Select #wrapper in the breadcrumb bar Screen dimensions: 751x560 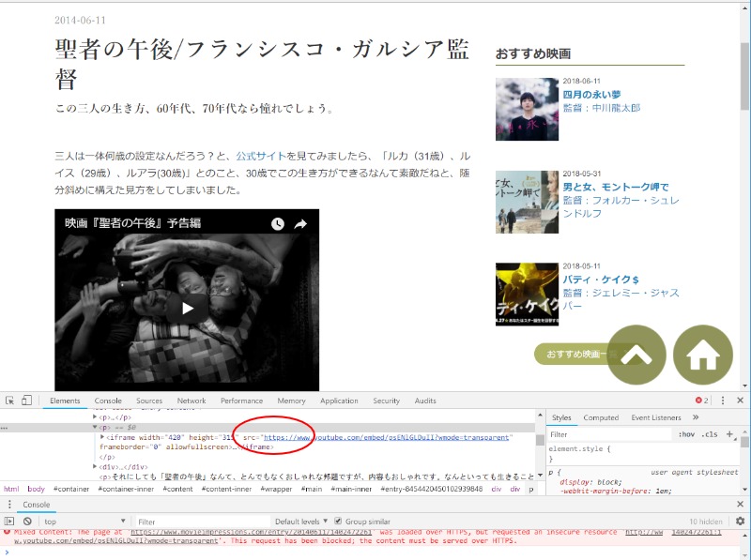click(276, 489)
